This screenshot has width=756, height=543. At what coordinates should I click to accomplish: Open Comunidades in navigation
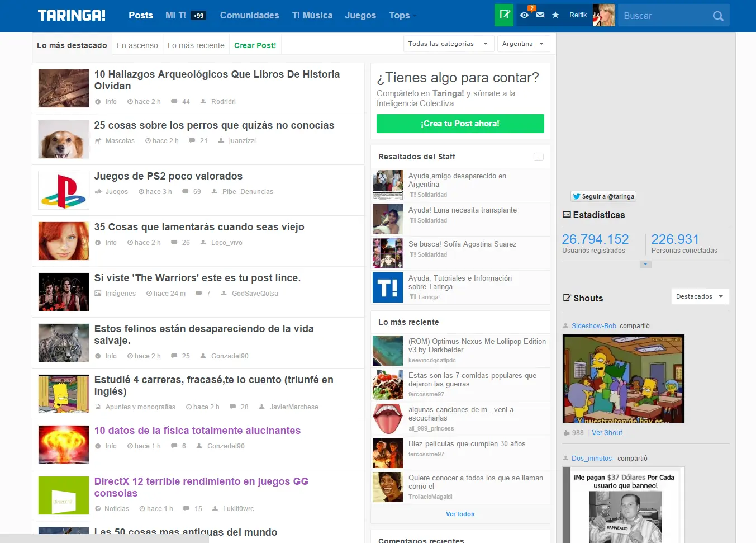[x=249, y=15]
